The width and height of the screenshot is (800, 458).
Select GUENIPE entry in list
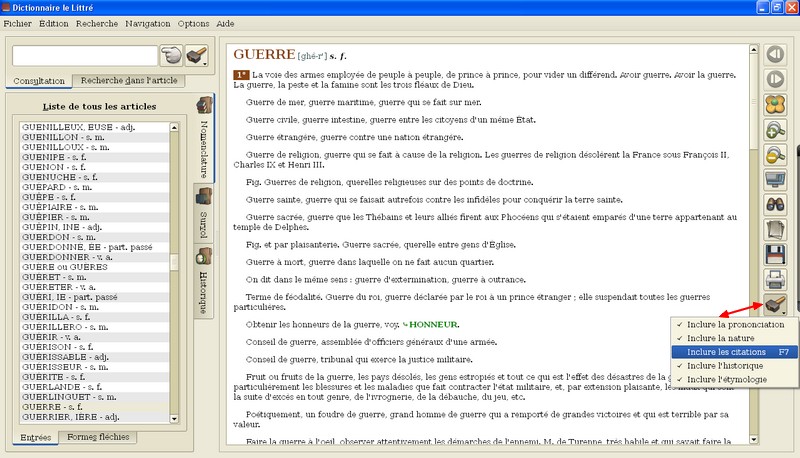(94, 157)
